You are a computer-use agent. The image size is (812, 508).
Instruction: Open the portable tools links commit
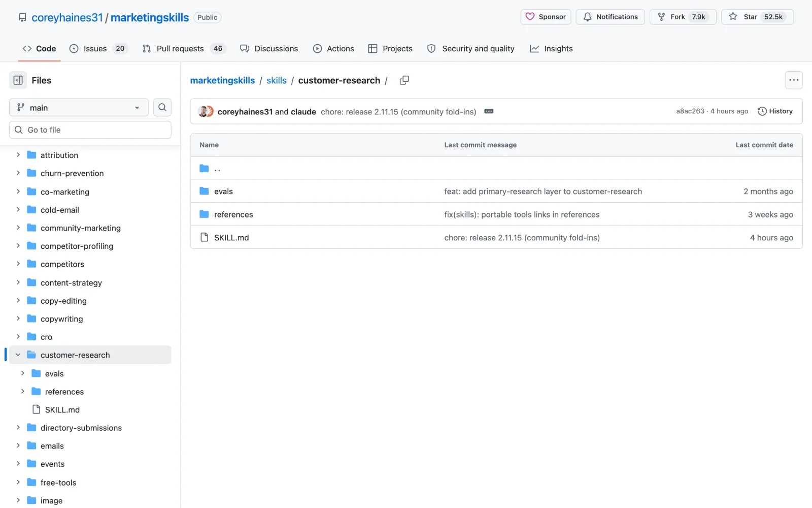point(522,214)
